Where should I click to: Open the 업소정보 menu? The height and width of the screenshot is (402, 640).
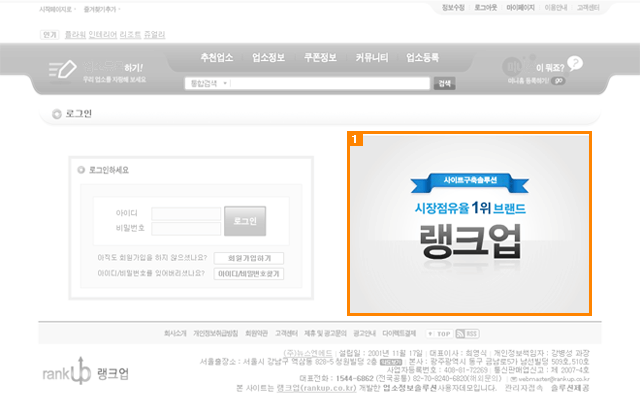click(268, 58)
